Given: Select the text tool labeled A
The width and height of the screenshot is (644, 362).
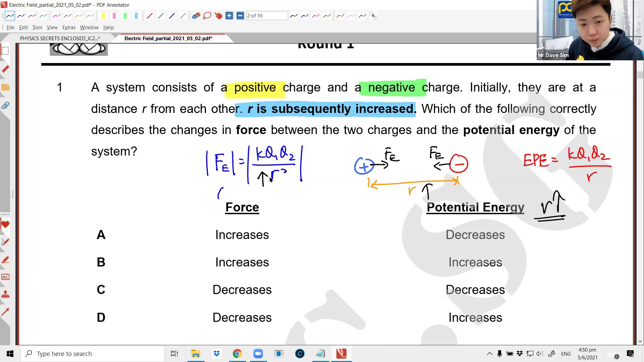Looking at the screenshot, I should point(373,15).
